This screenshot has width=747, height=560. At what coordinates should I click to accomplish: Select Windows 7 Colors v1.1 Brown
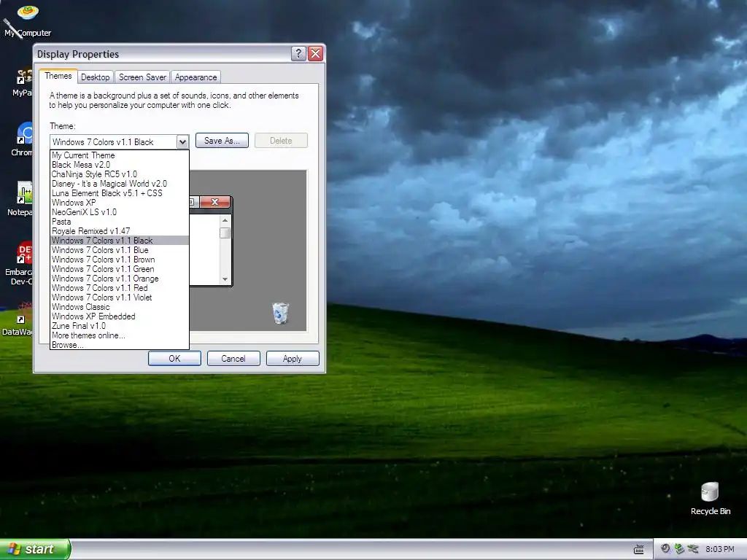[x=120, y=260]
